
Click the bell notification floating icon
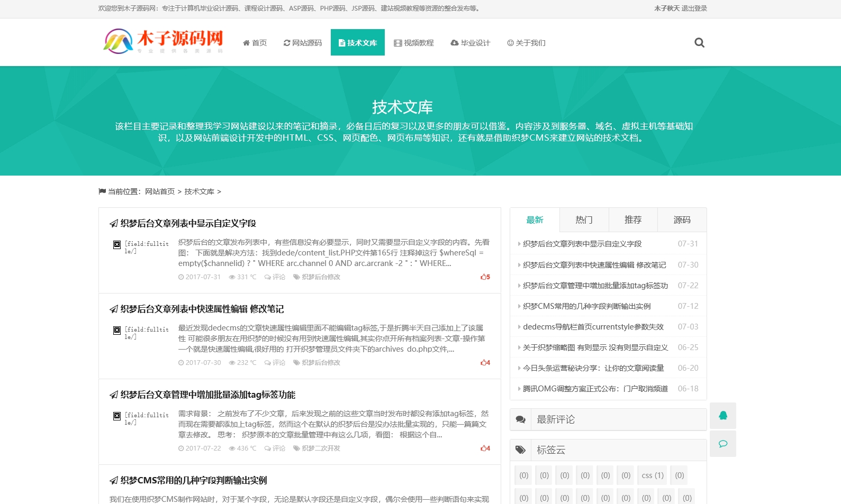coord(723,416)
